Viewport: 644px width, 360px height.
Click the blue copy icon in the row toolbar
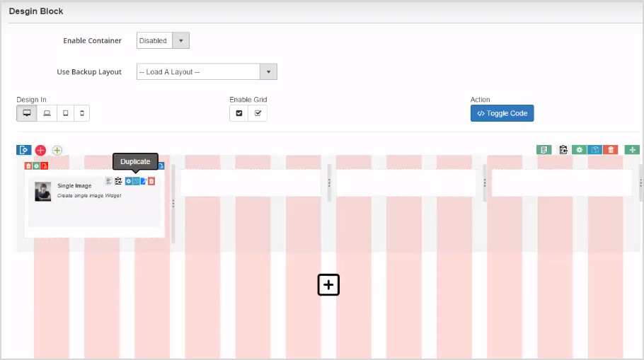595,150
